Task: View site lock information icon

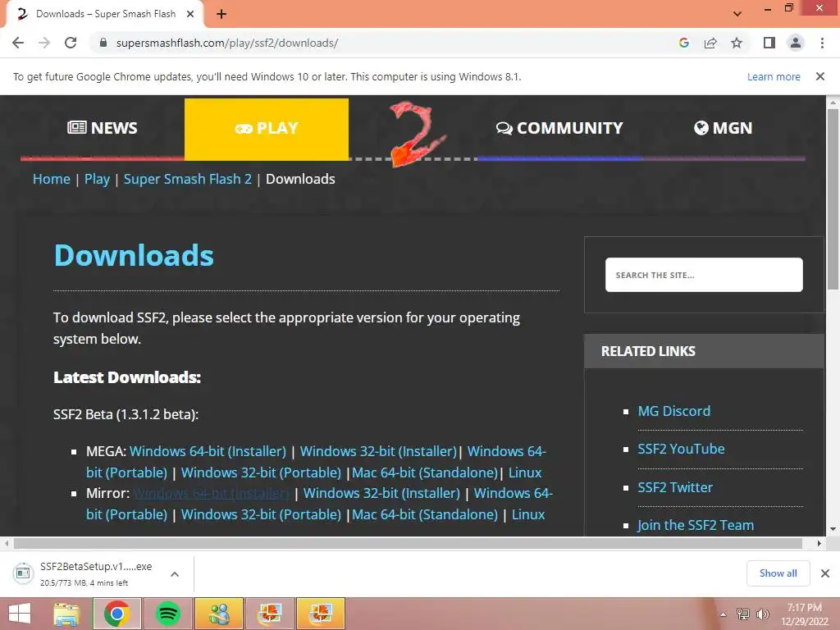Action: click(x=103, y=43)
